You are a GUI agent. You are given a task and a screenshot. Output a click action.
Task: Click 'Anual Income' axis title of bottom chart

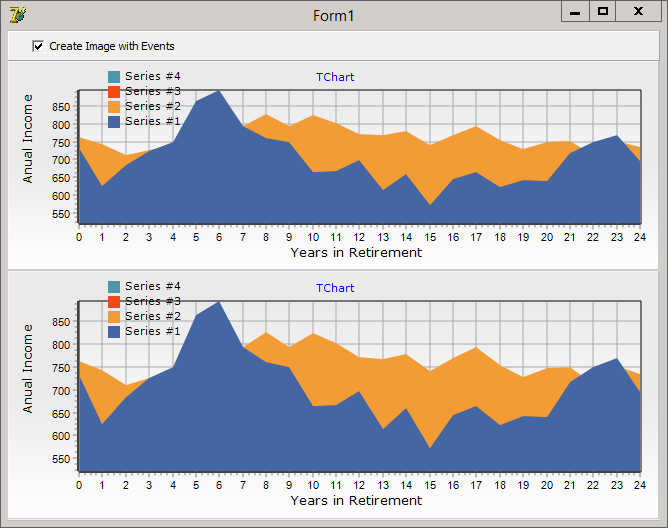[27, 369]
